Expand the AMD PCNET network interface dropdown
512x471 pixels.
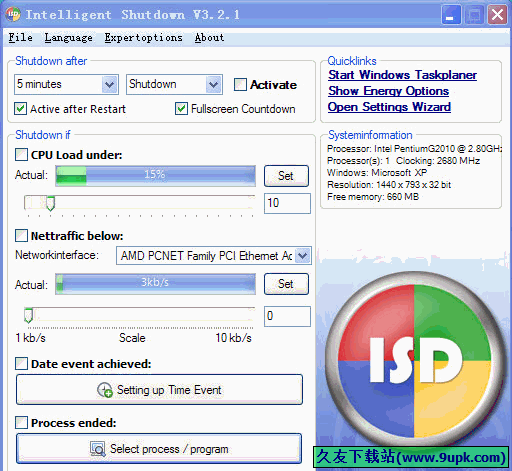pyautogui.click(x=303, y=256)
